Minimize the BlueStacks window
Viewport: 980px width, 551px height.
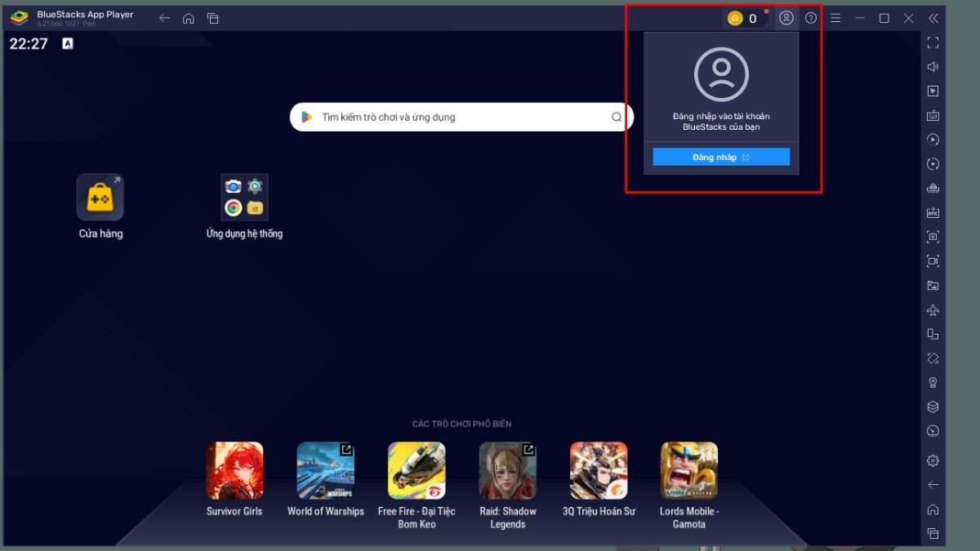click(x=860, y=18)
